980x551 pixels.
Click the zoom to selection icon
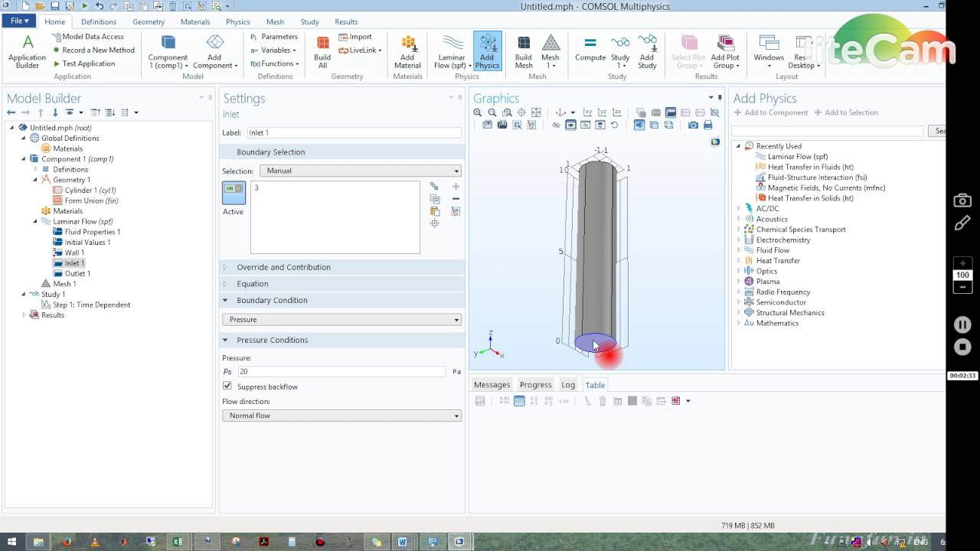click(434, 223)
